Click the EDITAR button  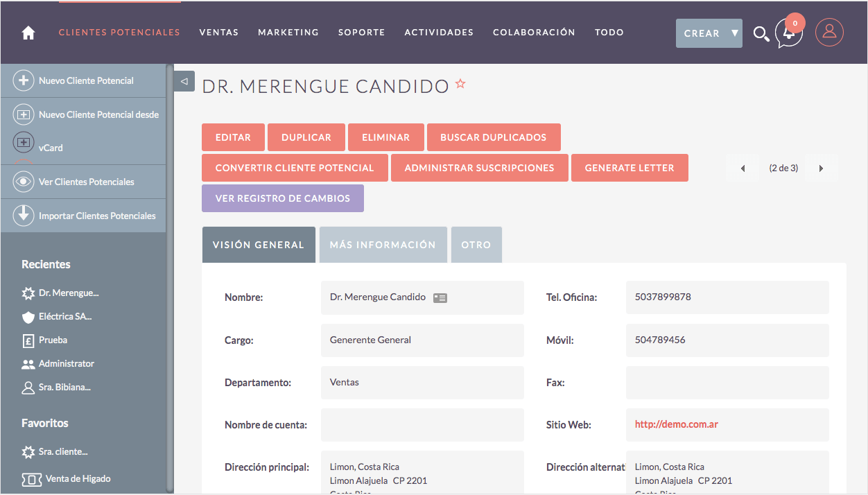233,137
